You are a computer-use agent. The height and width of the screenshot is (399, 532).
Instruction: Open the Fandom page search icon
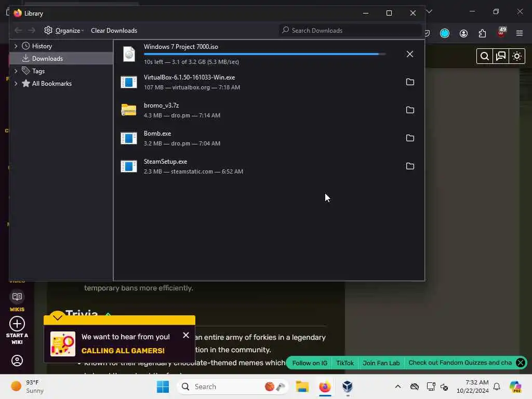tap(485, 56)
